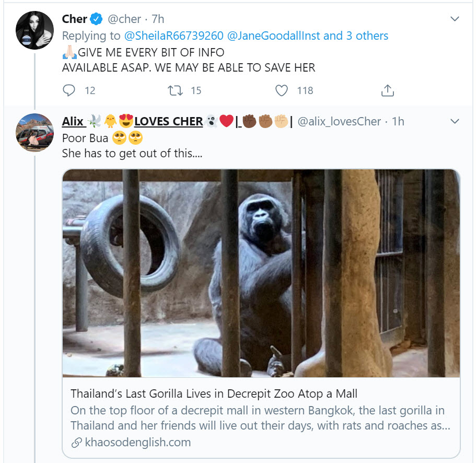The width and height of the screenshot is (476, 463).
Task: Click Cher's verified badge icon
Action: click(96, 19)
